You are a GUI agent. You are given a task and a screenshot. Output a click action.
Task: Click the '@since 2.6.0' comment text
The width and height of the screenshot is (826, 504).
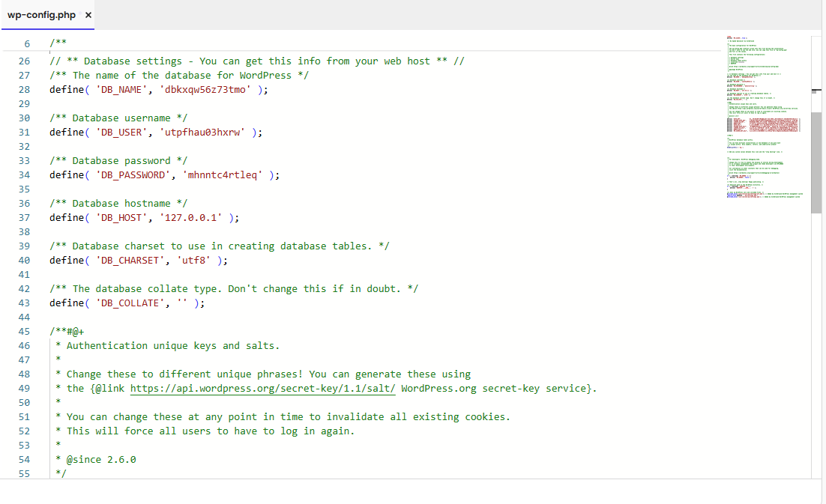pos(101,459)
